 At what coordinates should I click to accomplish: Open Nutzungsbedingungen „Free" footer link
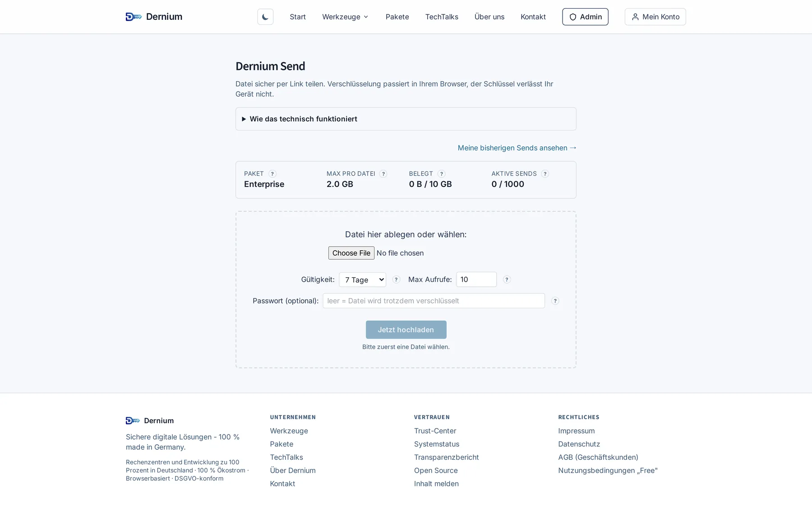click(x=608, y=470)
